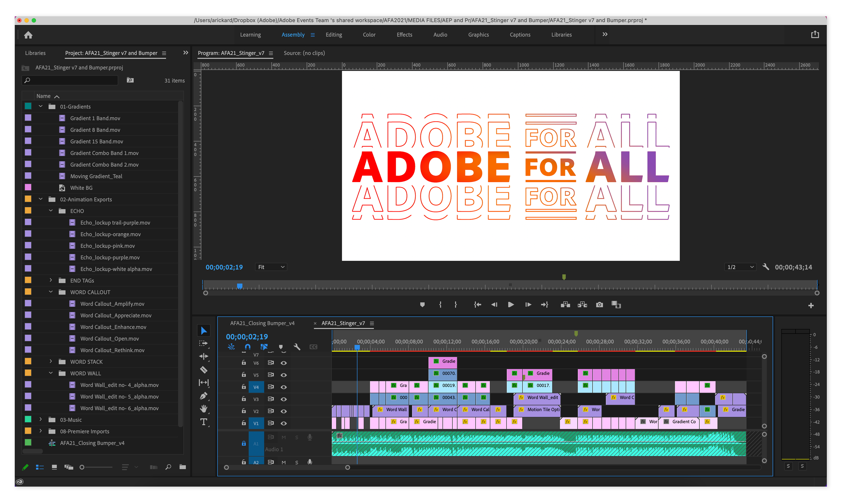Switch Project panel to List View

pyautogui.click(x=40, y=467)
